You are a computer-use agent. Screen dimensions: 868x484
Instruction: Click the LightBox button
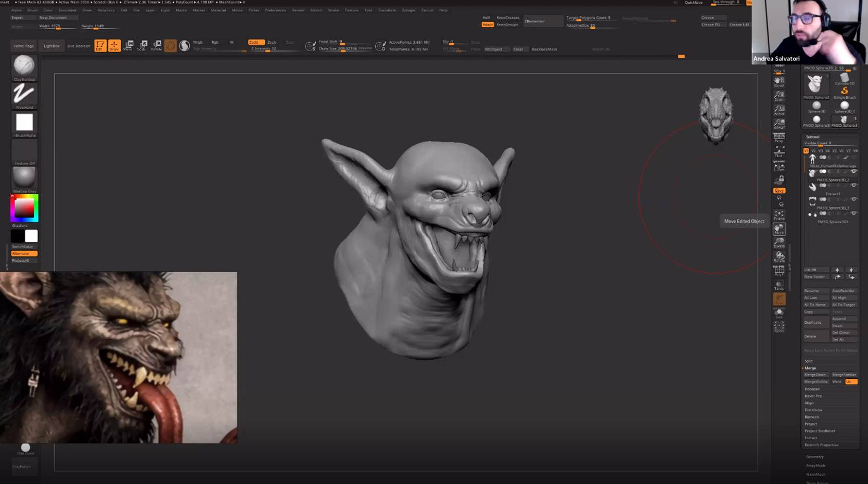(52, 46)
